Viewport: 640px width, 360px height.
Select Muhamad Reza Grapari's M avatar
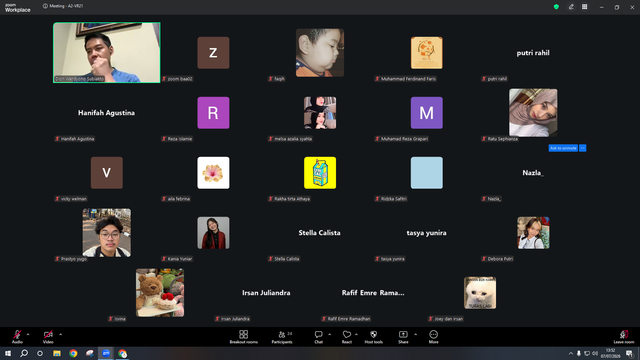pyautogui.click(x=427, y=113)
